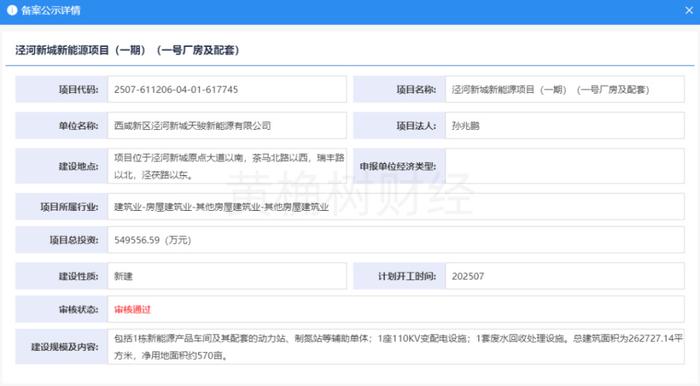This screenshot has width=700, height=386.
Task: Click the info icon beside 备案公示详情
Action: (12, 10)
